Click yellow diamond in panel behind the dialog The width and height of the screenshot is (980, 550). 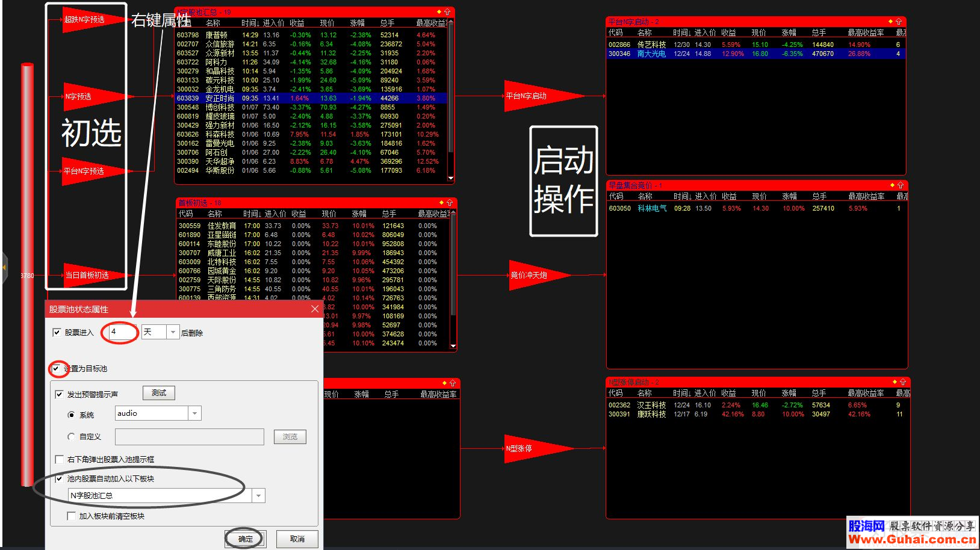point(444,383)
